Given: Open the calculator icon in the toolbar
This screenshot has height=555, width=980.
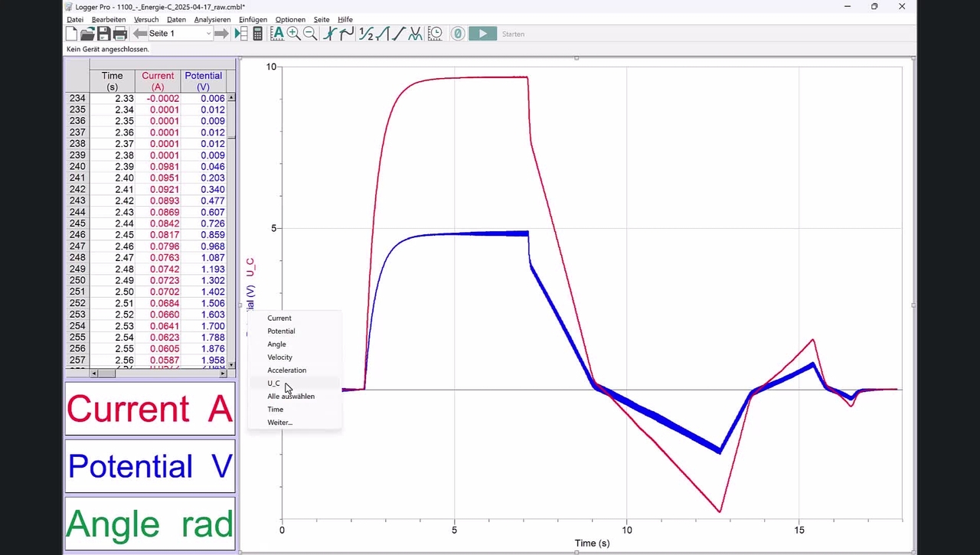Looking at the screenshot, I should [258, 34].
